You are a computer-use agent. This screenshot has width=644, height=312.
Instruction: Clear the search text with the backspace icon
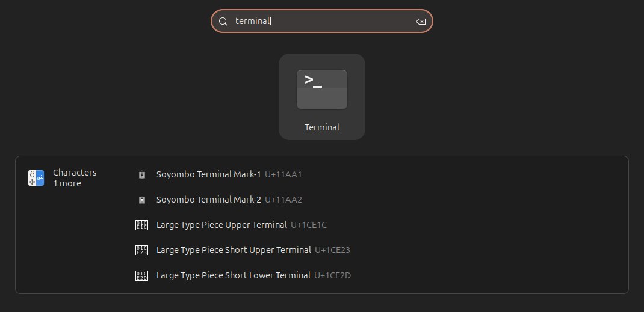pyautogui.click(x=421, y=22)
